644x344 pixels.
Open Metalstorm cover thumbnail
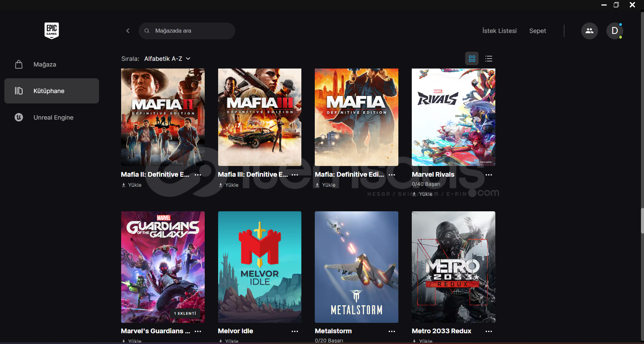click(x=356, y=267)
